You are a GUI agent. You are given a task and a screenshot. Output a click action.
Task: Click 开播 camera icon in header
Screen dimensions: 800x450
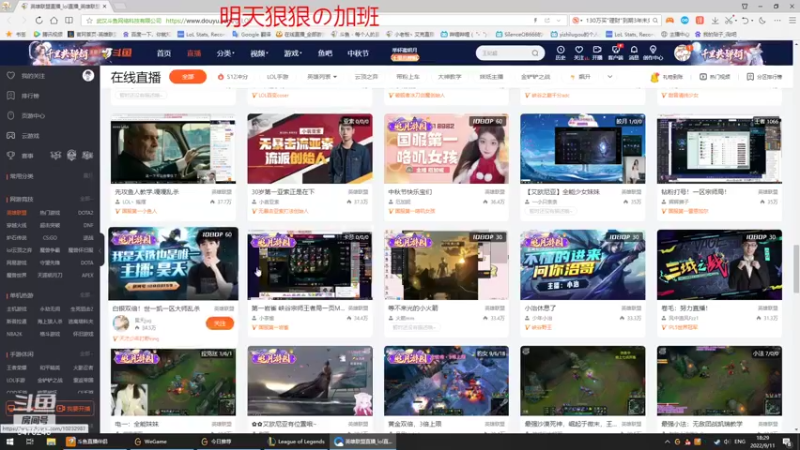click(x=597, y=53)
